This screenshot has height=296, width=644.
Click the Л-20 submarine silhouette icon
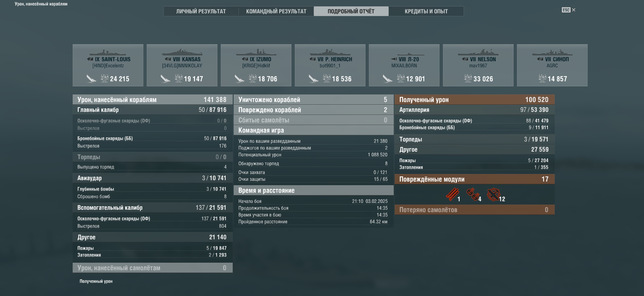404,53
